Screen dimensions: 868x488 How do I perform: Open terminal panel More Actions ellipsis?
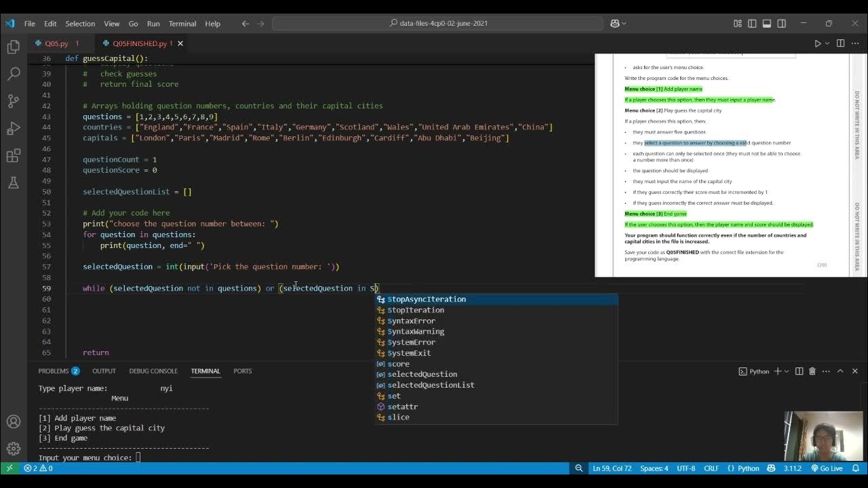(826, 371)
